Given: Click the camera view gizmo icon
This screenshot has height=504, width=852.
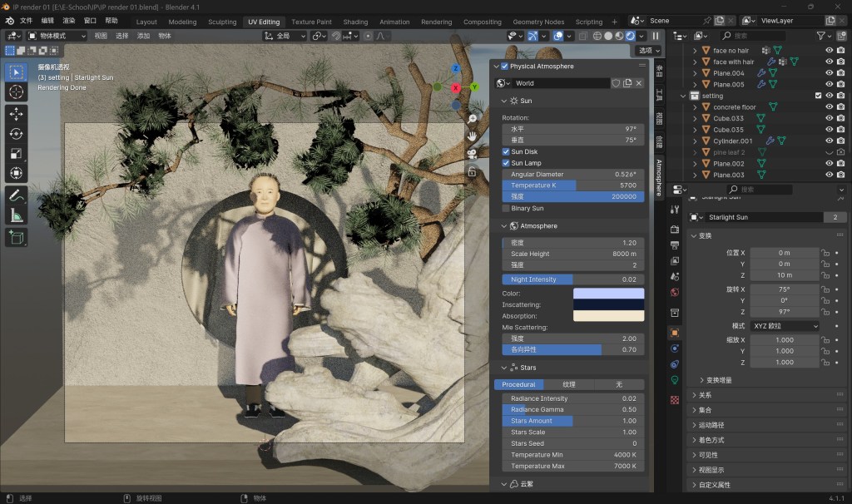Looking at the screenshot, I should [472, 153].
